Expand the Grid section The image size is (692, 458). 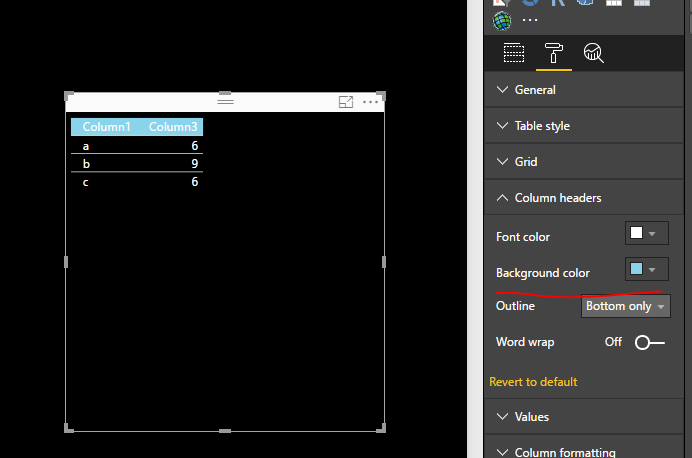(x=583, y=161)
